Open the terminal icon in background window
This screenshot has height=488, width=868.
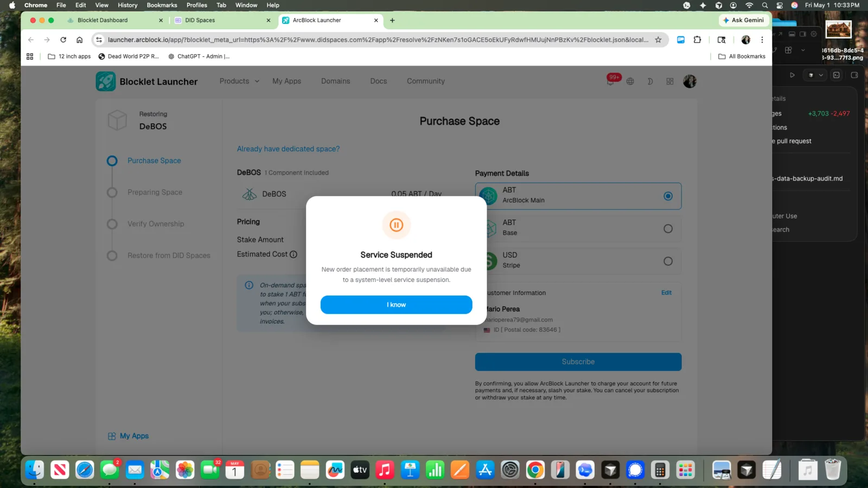tap(837, 75)
